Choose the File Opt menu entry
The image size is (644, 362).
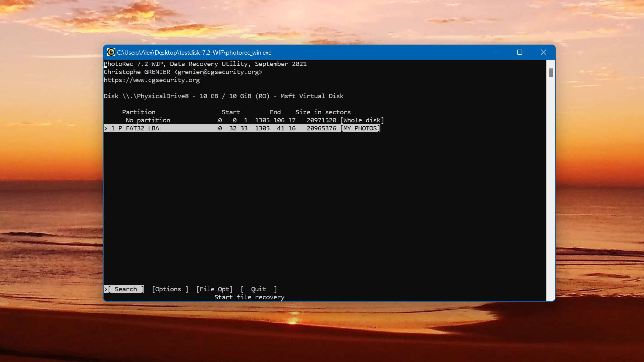[214, 289]
